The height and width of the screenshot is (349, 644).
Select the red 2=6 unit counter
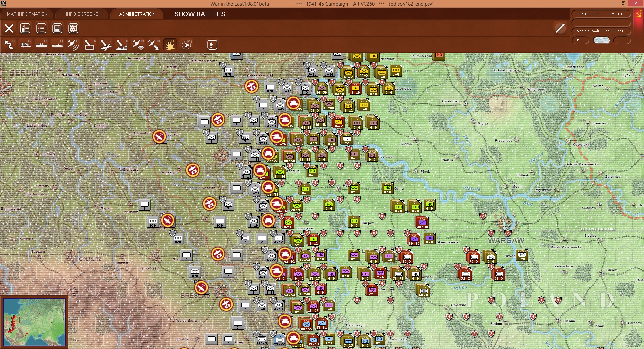[380, 273]
